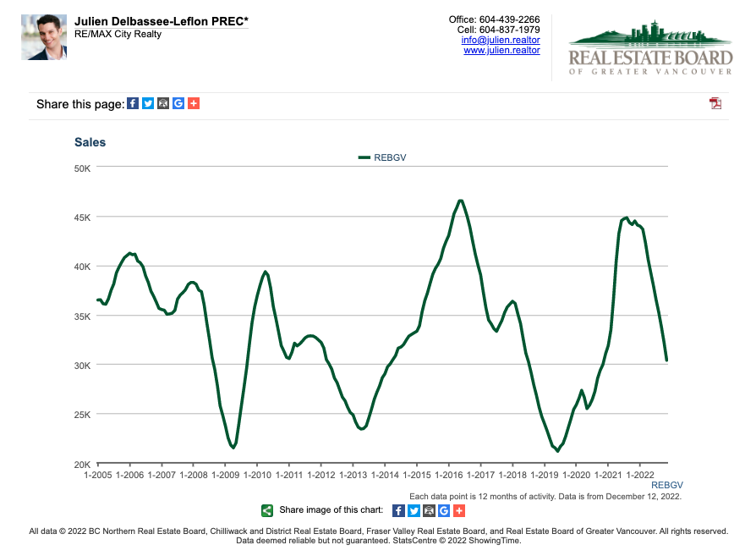Screen dimensions: 756x556
Task: Download the page as PDF
Action: (715, 103)
